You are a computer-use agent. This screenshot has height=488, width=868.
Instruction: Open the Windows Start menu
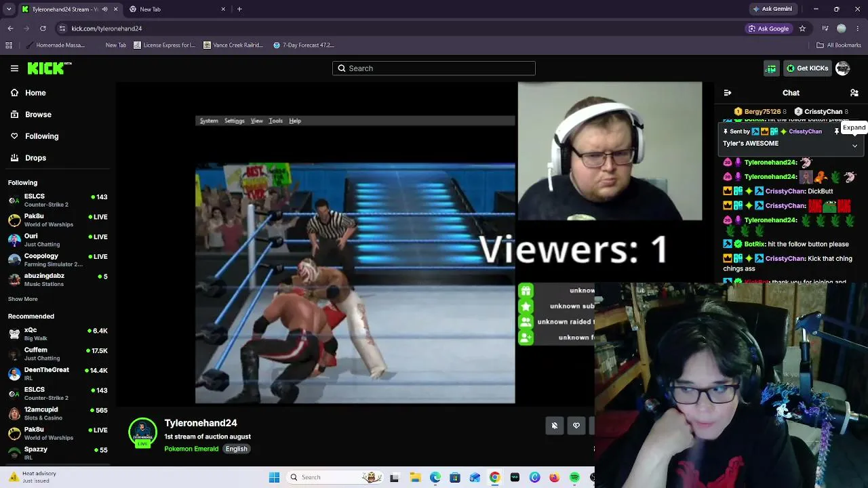(x=274, y=477)
